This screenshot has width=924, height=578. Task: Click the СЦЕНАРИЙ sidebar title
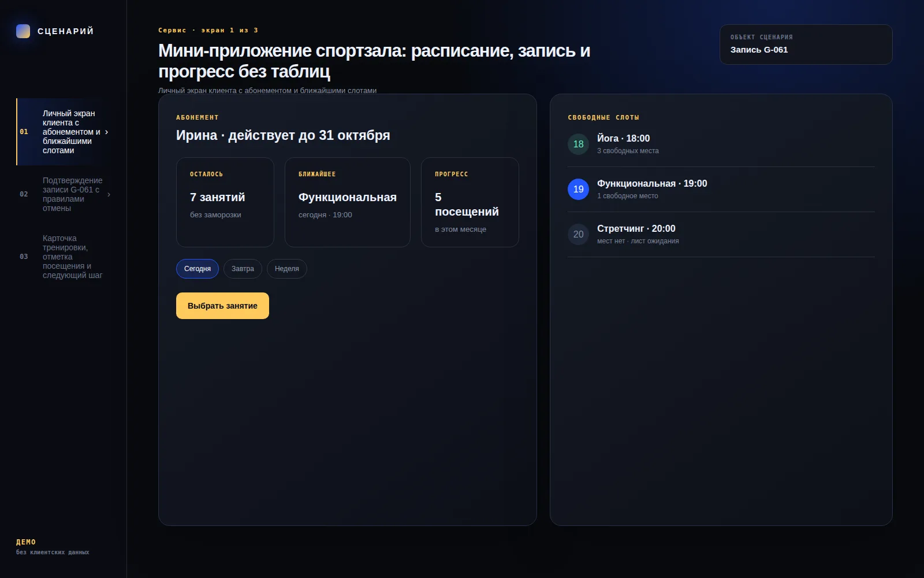click(x=66, y=31)
